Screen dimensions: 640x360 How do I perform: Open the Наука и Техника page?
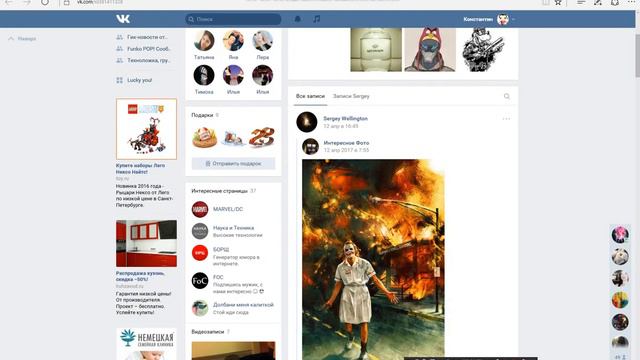[x=233, y=228]
